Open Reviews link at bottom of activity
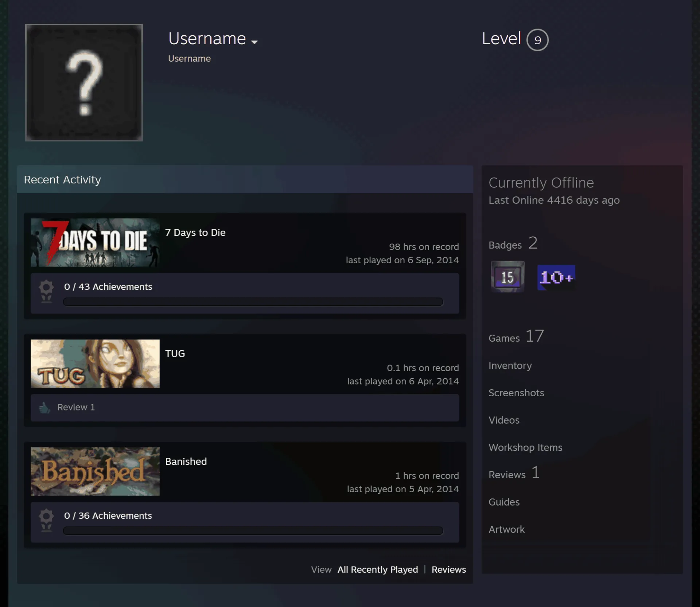 tap(449, 569)
